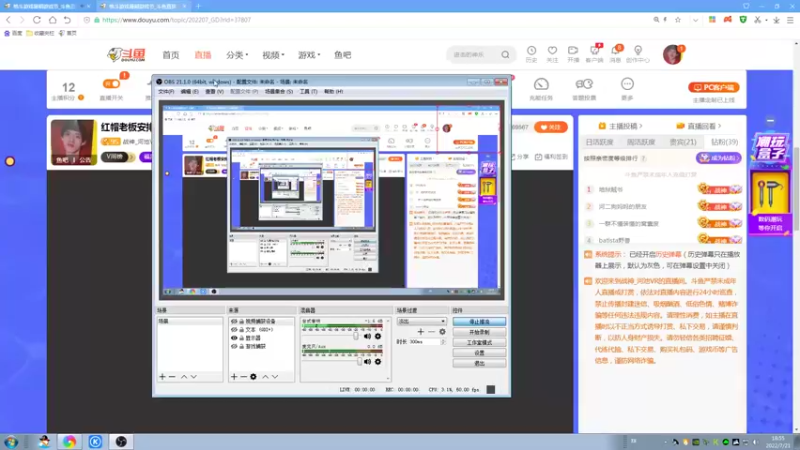Click the purple 成为钻粉 button
This screenshot has height=450, width=800.
click(x=718, y=158)
